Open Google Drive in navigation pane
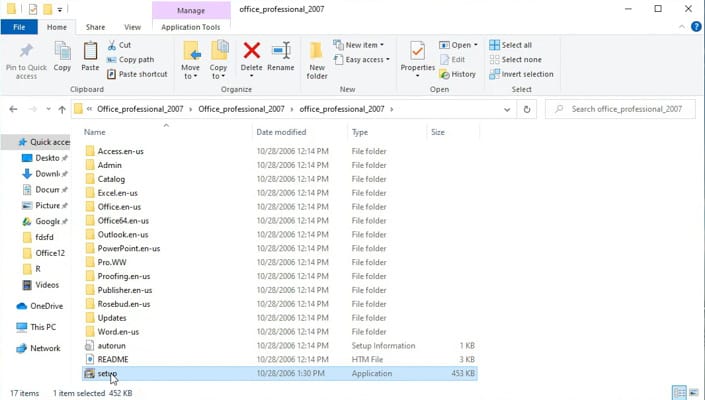Viewport: 705px width, 400px height. click(45, 221)
